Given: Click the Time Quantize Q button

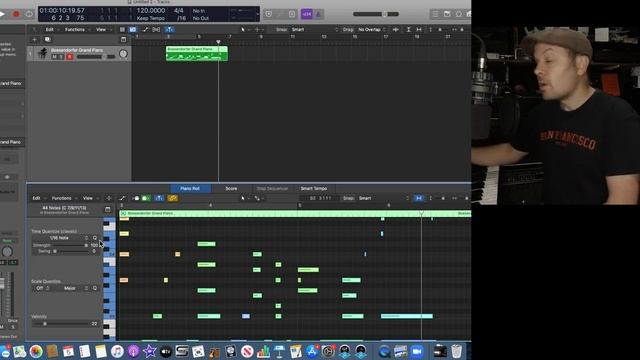Looking at the screenshot, I should tap(95, 238).
